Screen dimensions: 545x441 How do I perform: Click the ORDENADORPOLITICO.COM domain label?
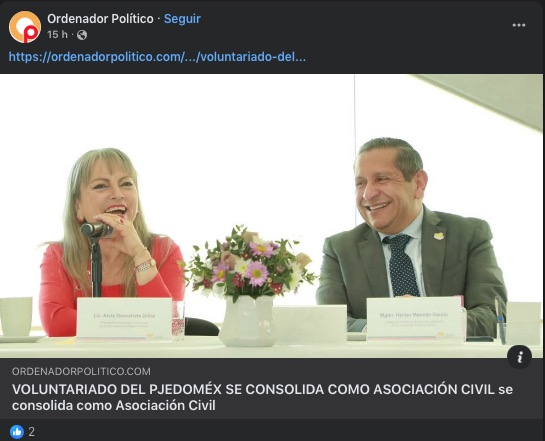(81, 371)
